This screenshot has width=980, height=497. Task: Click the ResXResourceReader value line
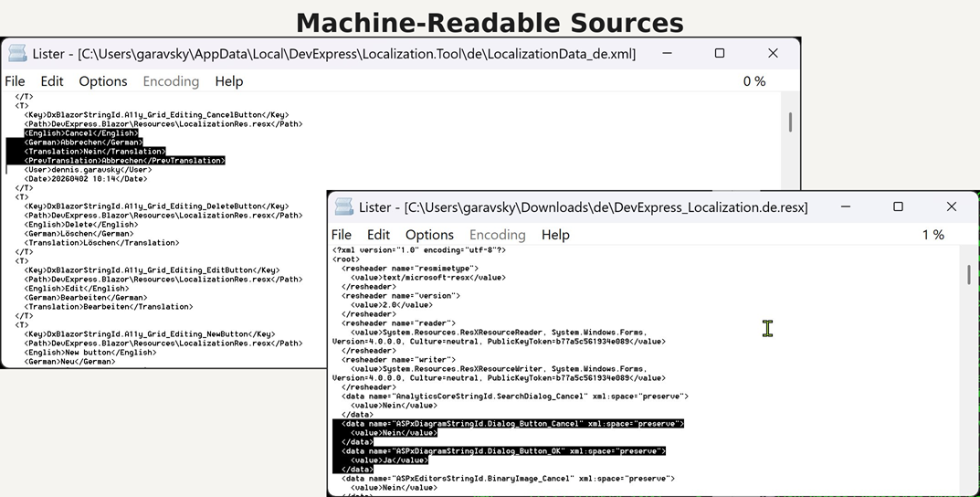[499, 337]
